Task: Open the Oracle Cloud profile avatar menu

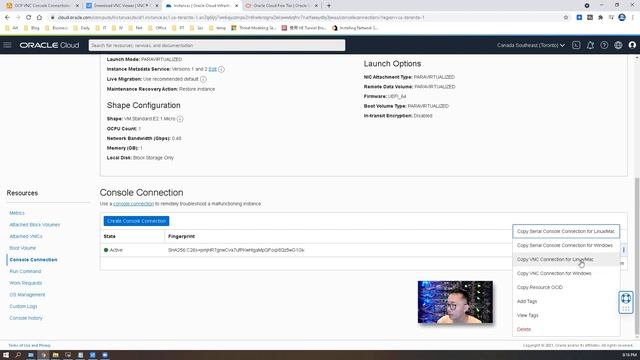Action: pos(632,45)
